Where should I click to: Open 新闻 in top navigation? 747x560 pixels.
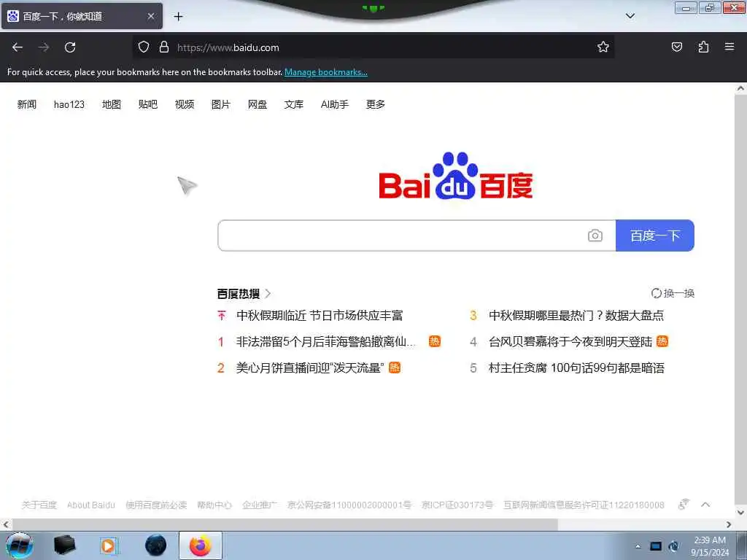pos(27,104)
